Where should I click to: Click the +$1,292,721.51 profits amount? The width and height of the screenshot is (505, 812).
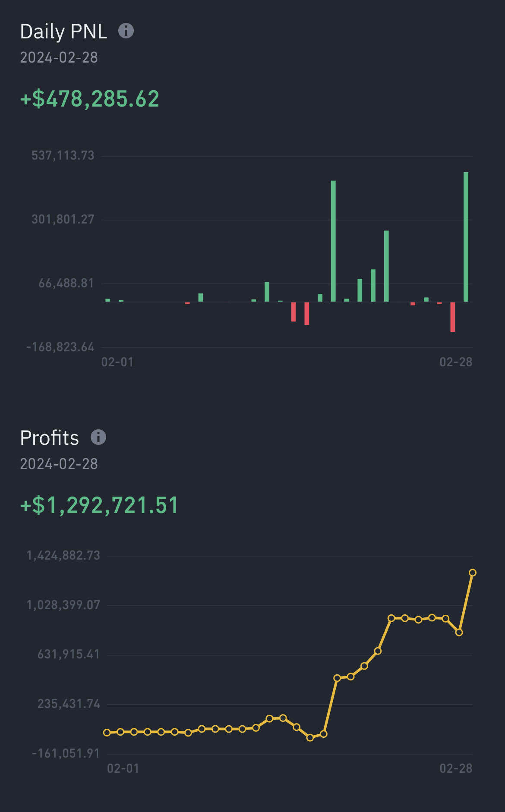pyautogui.click(x=99, y=505)
